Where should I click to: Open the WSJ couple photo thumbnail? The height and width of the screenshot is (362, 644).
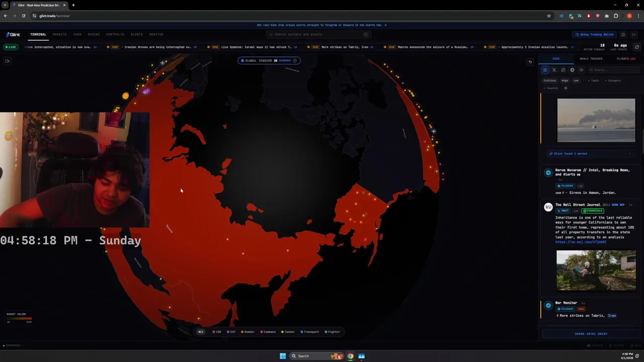(596, 270)
